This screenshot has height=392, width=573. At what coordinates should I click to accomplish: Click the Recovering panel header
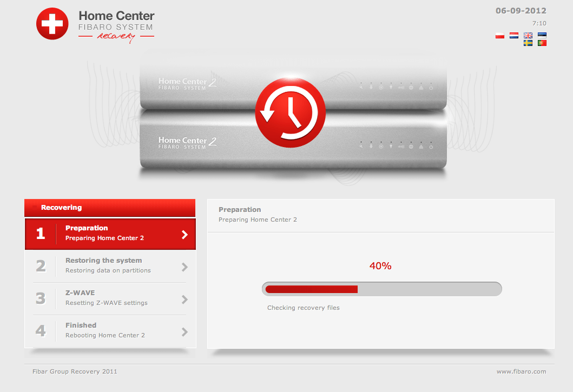[x=110, y=208]
